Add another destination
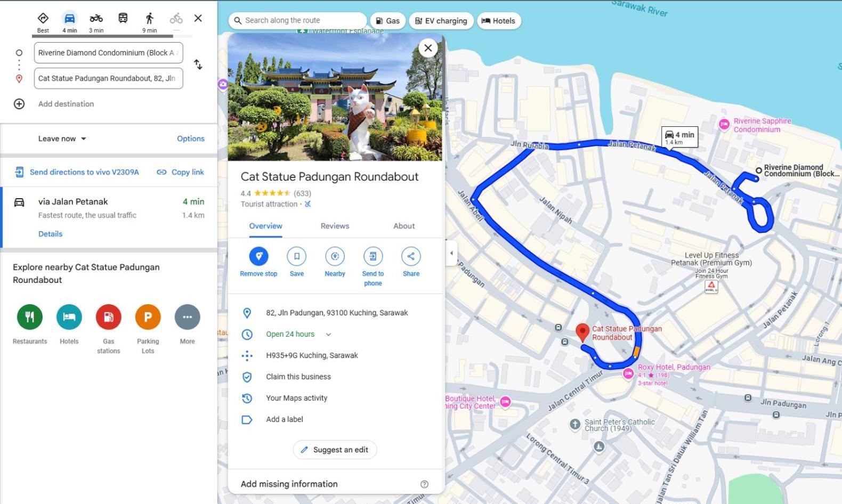Image resolution: width=842 pixels, height=504 pixels. click(66, 104)
